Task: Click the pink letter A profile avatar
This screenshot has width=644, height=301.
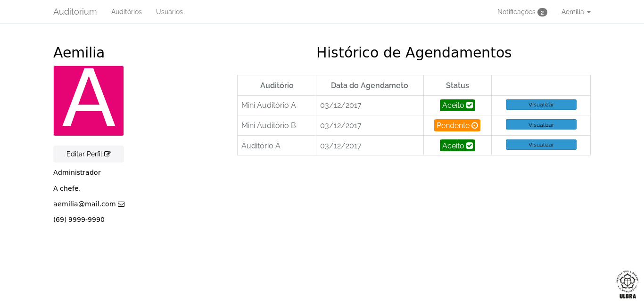Action: tap(89, 101)
